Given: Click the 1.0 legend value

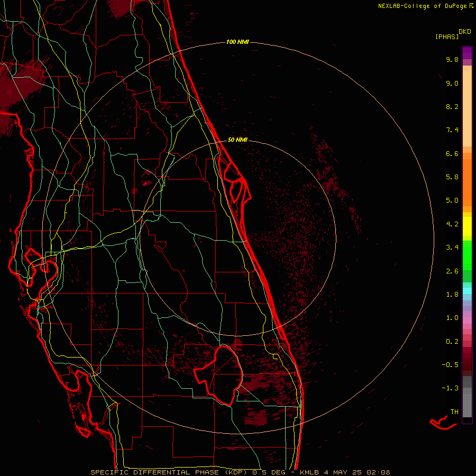Looking at the screenshot, I should point(452,318).
